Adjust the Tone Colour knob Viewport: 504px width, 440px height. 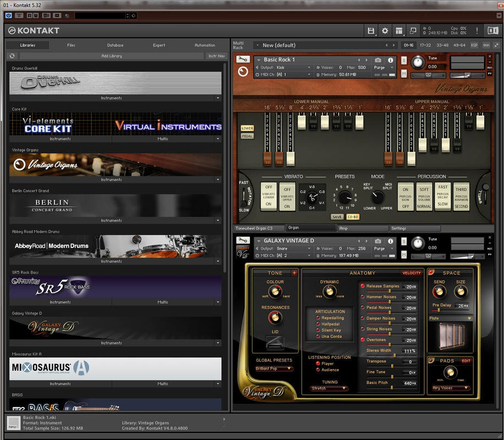coord(275,291)
